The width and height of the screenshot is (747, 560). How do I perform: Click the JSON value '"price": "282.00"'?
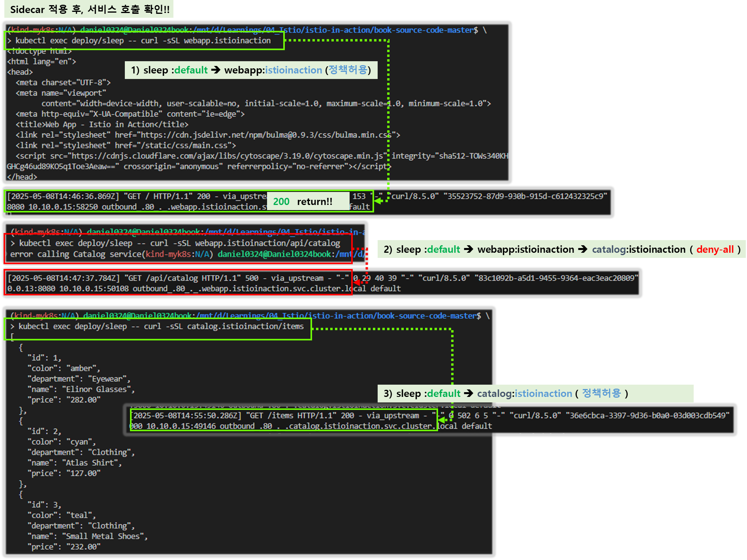pos(64,400)
